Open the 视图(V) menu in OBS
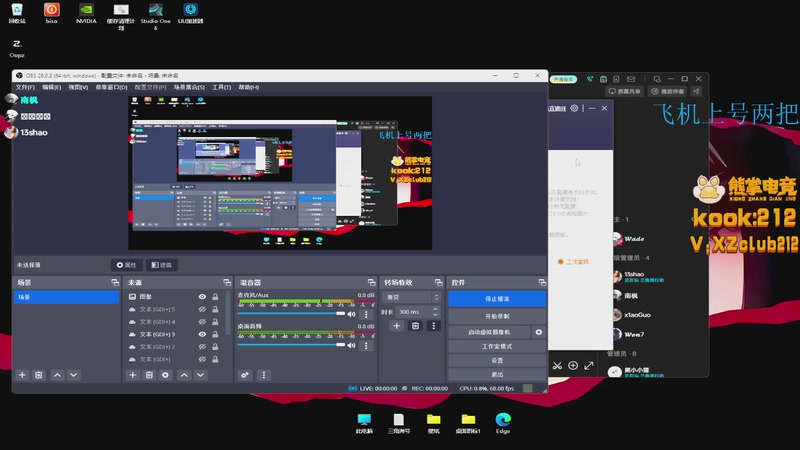This screenshot has width=800, height=450. click(x=78, y=87)
